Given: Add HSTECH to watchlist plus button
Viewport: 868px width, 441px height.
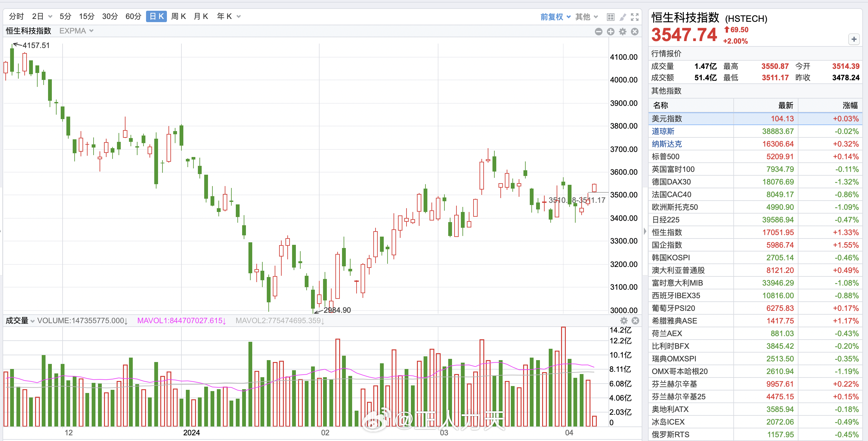Looking at the screenshot, I should coord(853,39).
